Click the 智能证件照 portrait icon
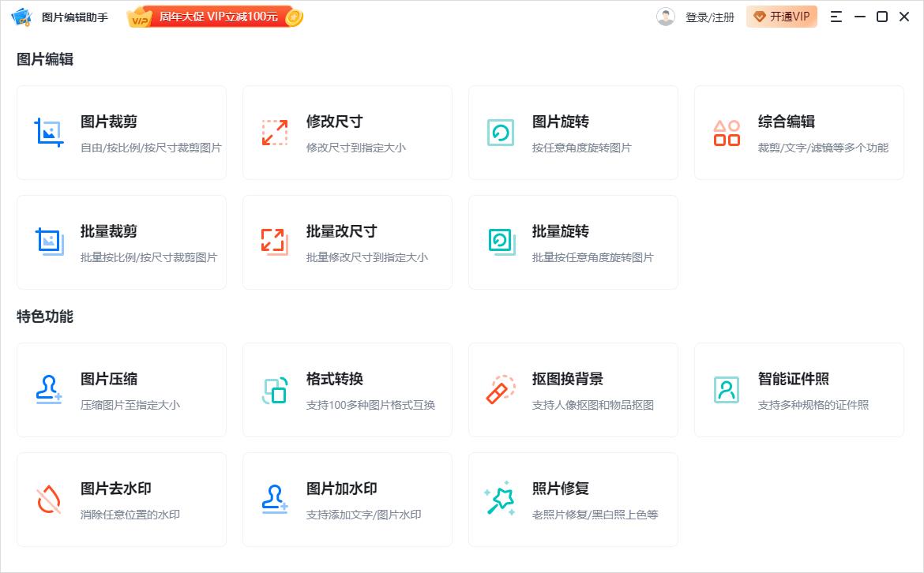The width and height of the screenshot is (924, 573). (726, 390)
